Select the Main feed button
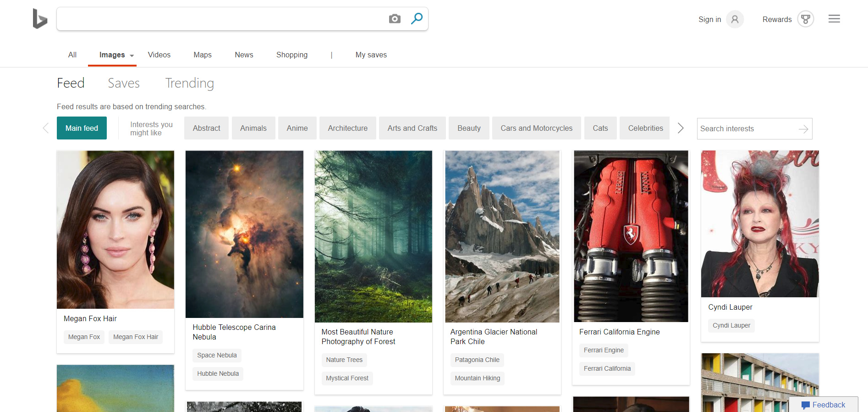The image size is (868, 412). coord(82,128)
